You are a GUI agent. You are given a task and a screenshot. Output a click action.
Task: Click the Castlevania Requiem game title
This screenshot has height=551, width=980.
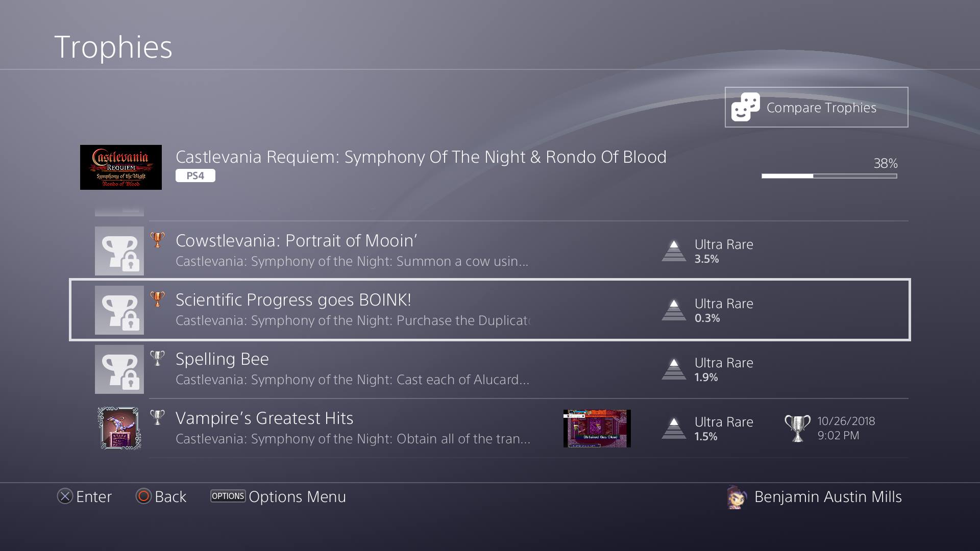(421, 157)
